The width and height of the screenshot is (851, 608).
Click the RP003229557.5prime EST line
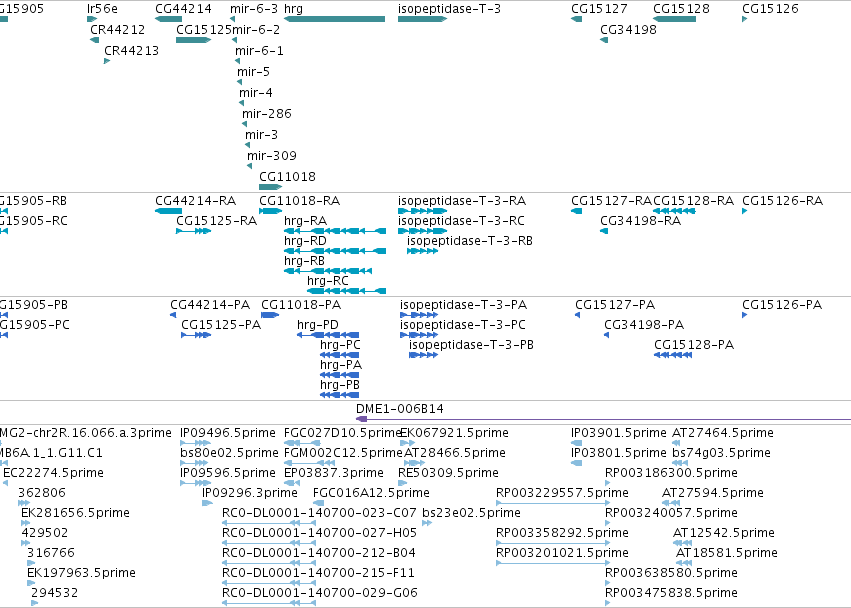553,503
